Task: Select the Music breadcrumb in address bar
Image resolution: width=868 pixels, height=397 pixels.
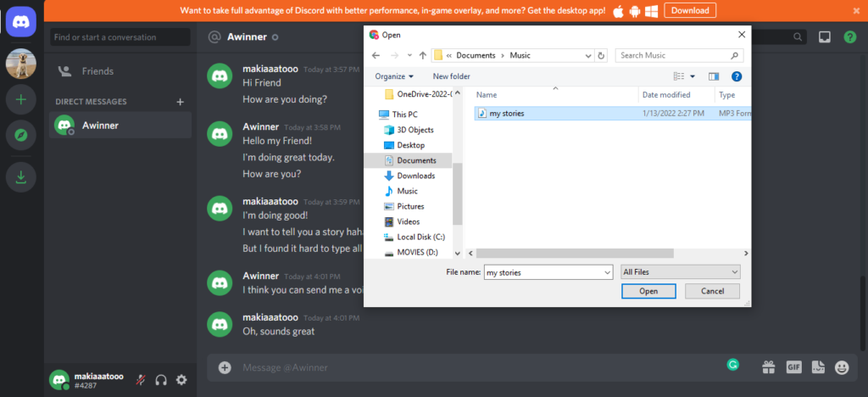Action: pyautogui.click(x=520, y=55)
